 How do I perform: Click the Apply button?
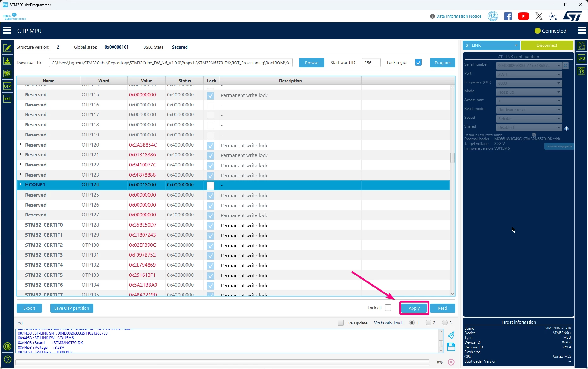click(414, 308)
